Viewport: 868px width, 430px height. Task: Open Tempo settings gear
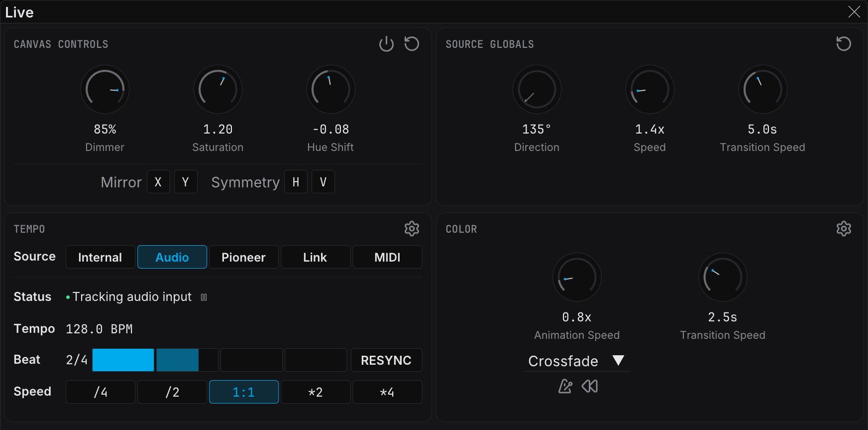click(412, 229)
